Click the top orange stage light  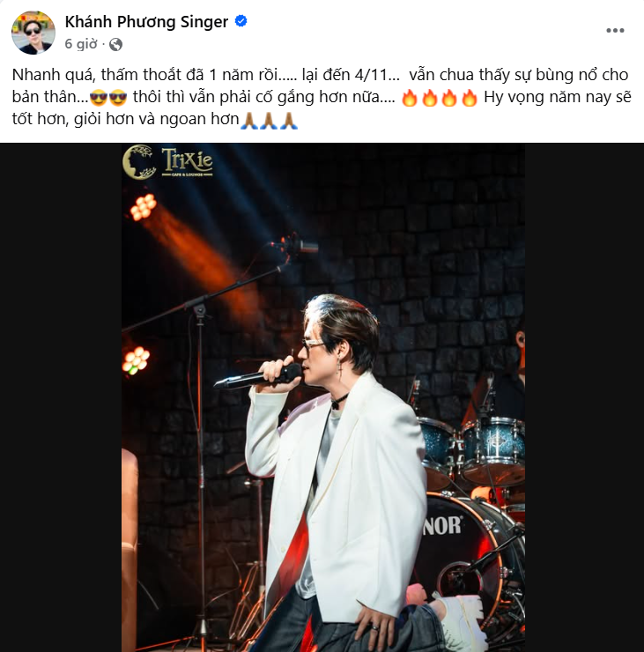click(x=143, y=207)
